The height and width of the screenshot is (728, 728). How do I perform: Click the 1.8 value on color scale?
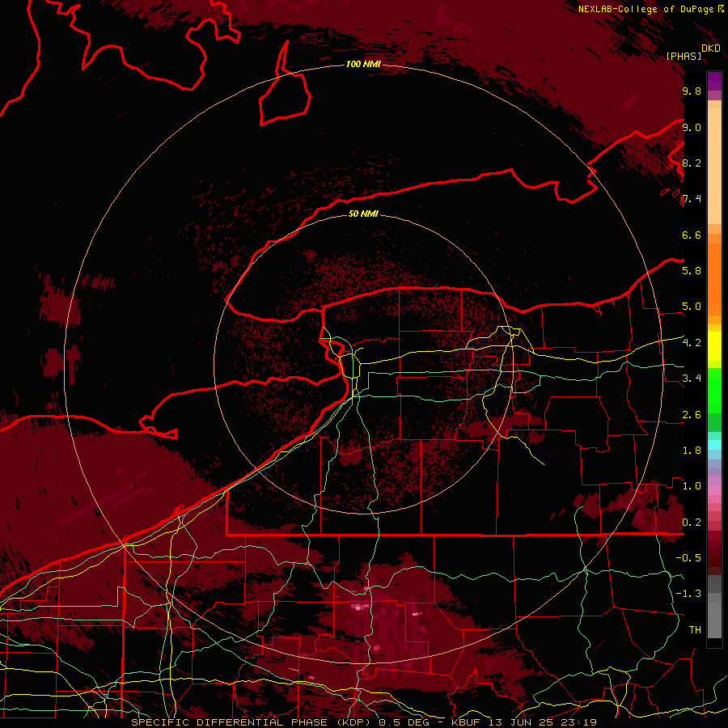pyautogui.click(x=692, y=451)
